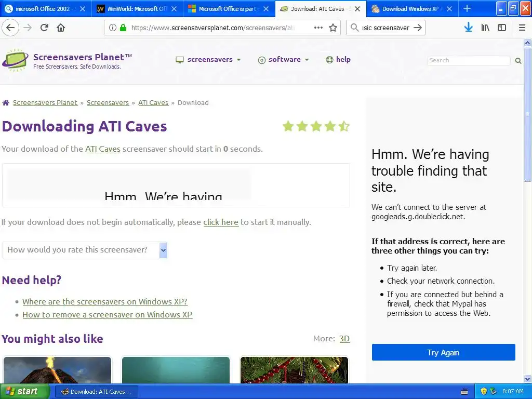Image resolution: width=532 pixels, height=399 pixels.
Task: Toggle the sidebar view icon
Action: click(x=502, y=28)
